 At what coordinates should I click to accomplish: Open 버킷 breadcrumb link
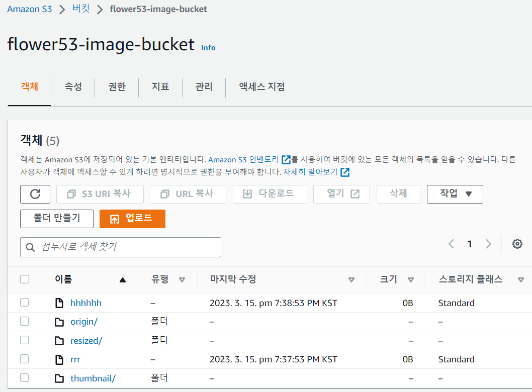(81, 9)
